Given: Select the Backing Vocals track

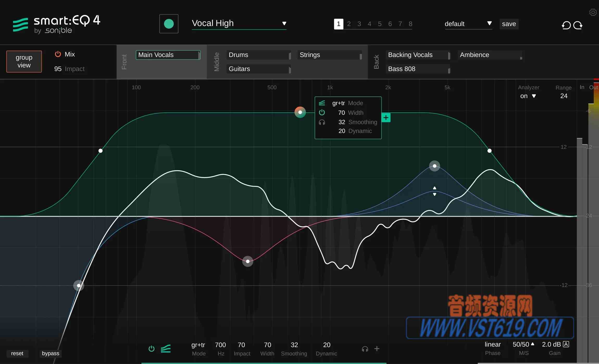Looking at the screenshot, I should click(x=418, y=55).
